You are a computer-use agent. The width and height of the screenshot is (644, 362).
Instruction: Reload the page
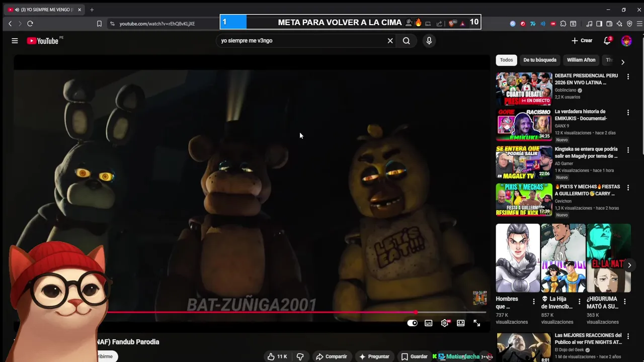[x=30, y=24]
